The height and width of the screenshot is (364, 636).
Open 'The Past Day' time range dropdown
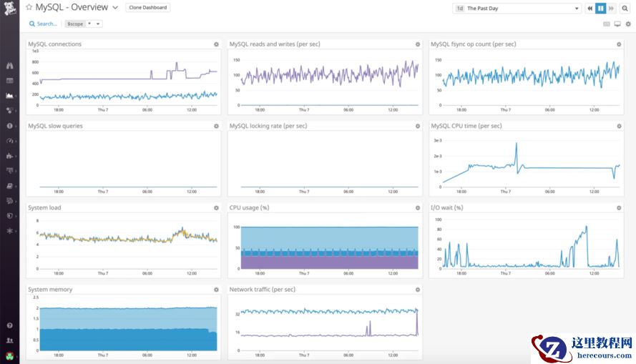coord(517,9)
